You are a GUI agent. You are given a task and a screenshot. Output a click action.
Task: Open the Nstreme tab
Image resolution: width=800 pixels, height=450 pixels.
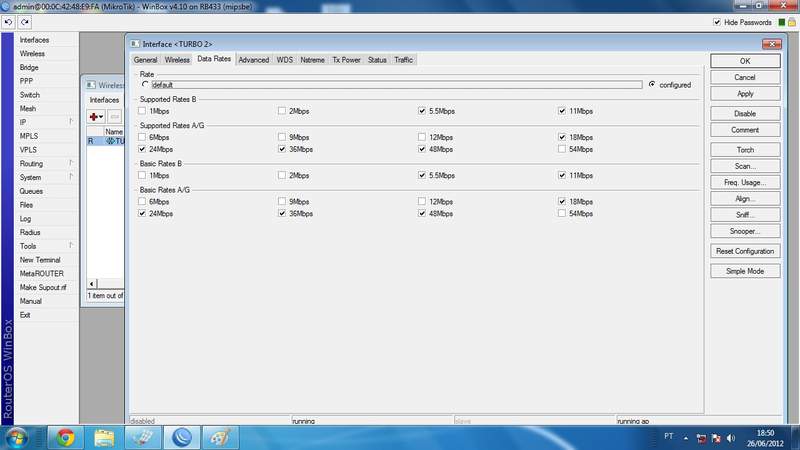[x=312, y=60]
